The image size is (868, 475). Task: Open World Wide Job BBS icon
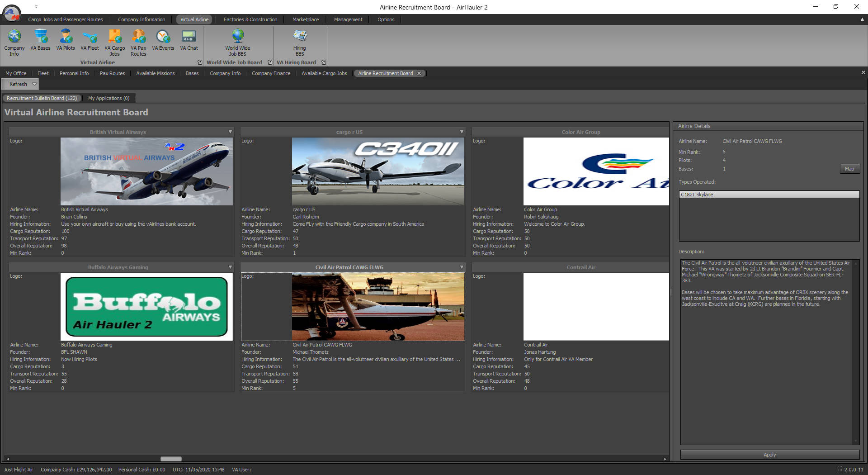coord(238,43)
